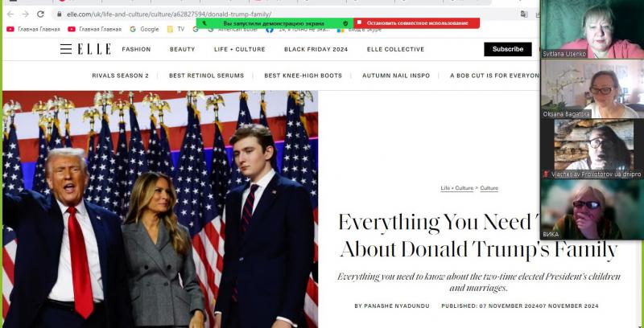The height and width of the screenshot is (328, 644).
Task: Open the ELLE COLLECTIVE menu item
Action: pyautogui.click(x=395, y=49)
